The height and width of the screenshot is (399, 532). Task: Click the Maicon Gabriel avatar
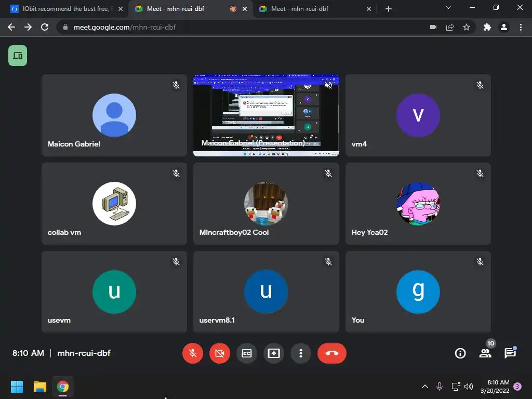[x=114, y=115]
